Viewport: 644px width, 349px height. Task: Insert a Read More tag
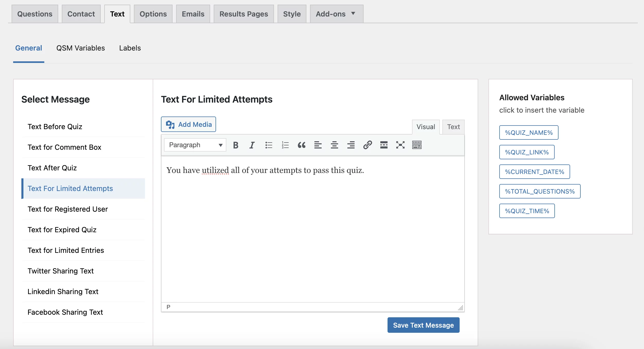(384, 145)
